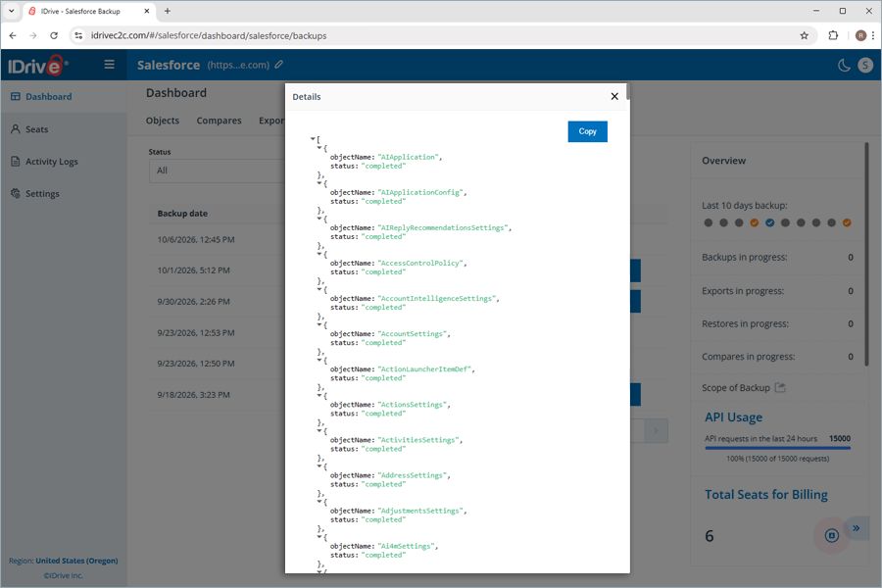Edit Salesforce URL with pencil icon

[279, 65]
